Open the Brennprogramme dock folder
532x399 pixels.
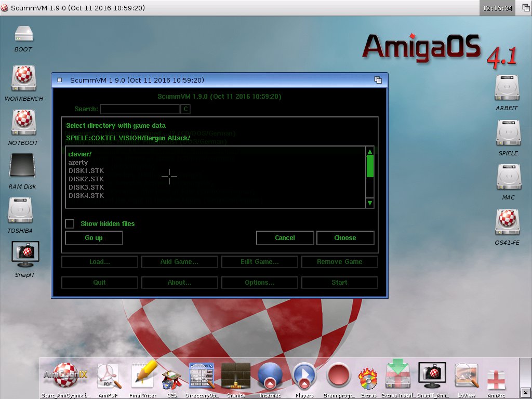[x=339, y=376]
